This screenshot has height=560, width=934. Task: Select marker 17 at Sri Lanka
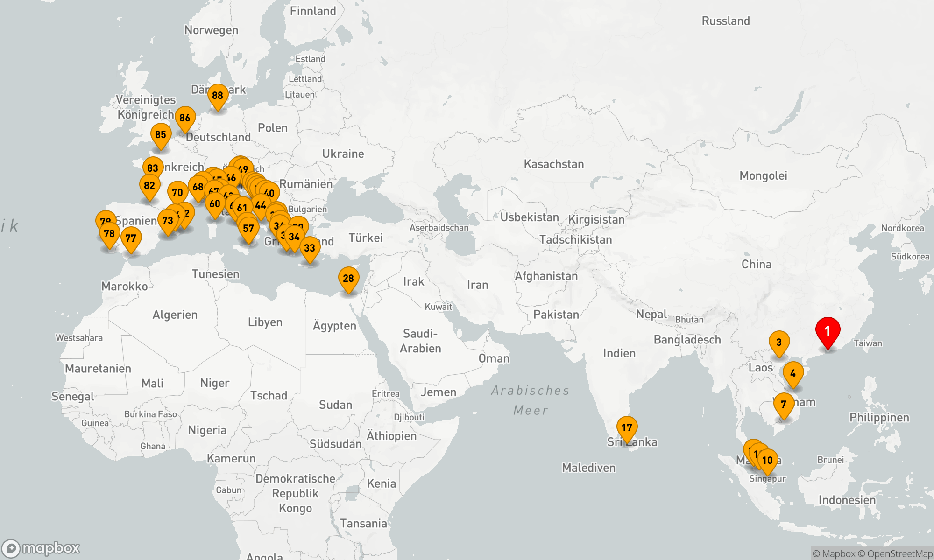coord(627,428)
